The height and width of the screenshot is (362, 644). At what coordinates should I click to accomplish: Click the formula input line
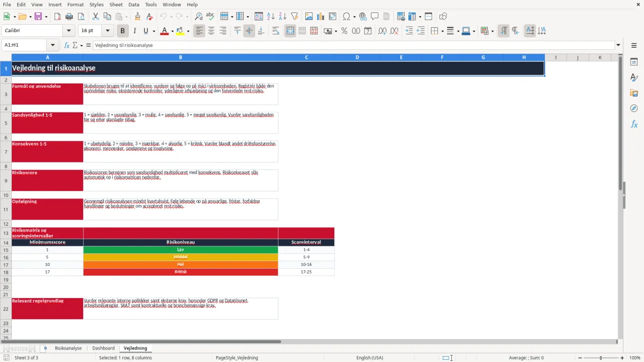click(353, 45)
